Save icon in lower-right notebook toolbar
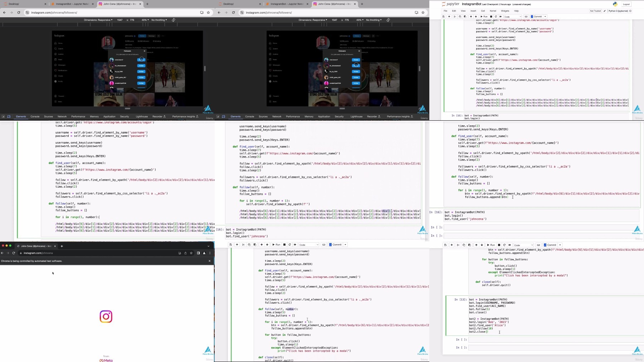This screenshot has width=644, height=362. [445, 245]
